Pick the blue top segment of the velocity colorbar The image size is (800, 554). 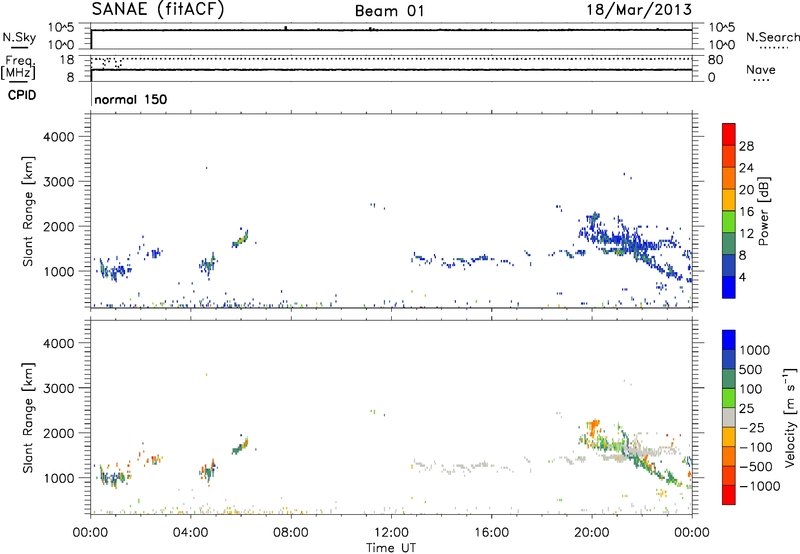[x=729, y=340]
